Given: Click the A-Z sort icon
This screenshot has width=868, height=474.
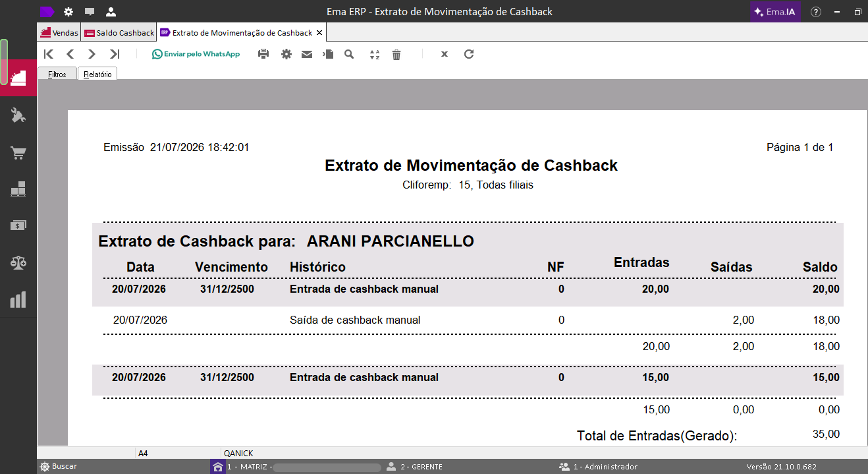Looking at the screenshot, I should click(x=375, y=54).
